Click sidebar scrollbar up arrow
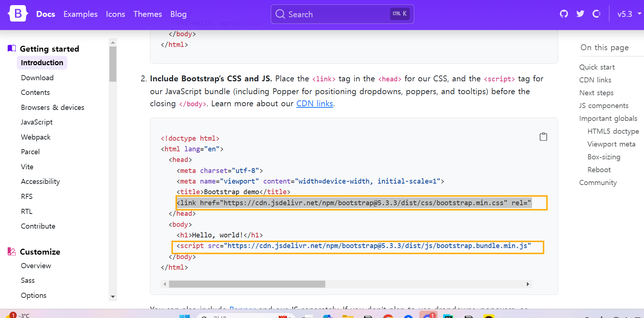The width and height of the screenshot is (644, 318). click(113, 42)
